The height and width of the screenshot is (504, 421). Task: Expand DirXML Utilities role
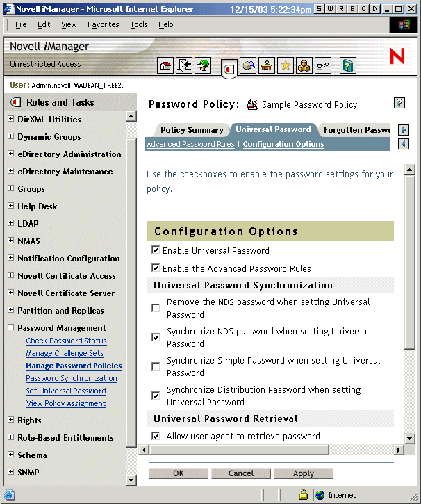[x=10, y=119]
